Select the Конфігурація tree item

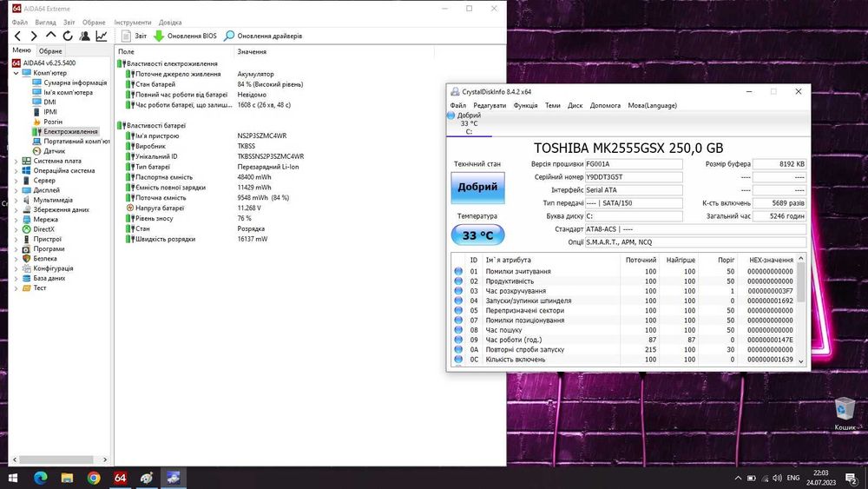tap(53, 268)
